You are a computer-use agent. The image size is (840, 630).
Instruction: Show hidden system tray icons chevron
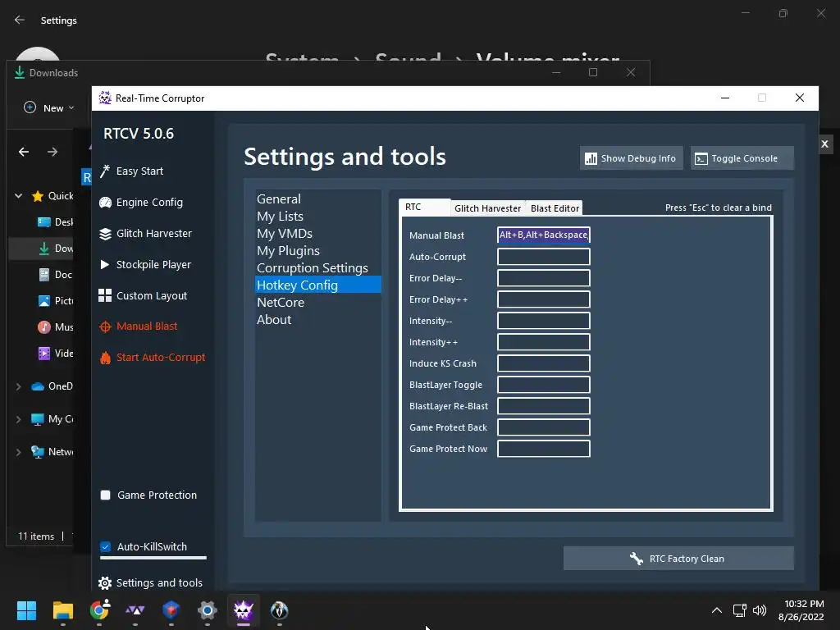[x=717, y=610]
